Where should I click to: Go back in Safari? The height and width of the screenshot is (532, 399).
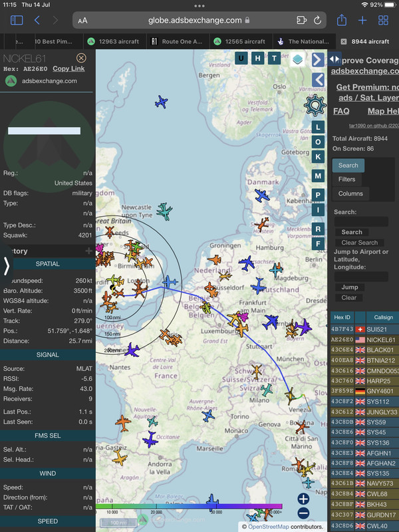tap(37, 21)
